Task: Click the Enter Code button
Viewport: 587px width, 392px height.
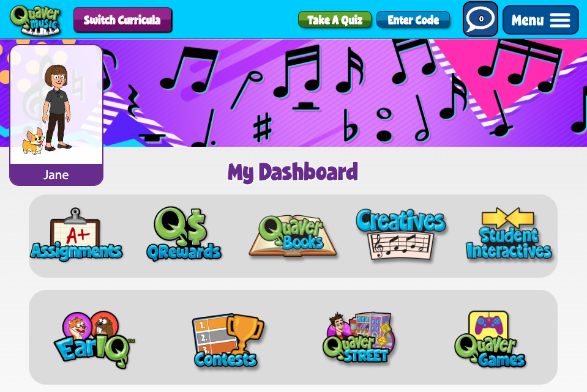Action: tap(413, 20)
